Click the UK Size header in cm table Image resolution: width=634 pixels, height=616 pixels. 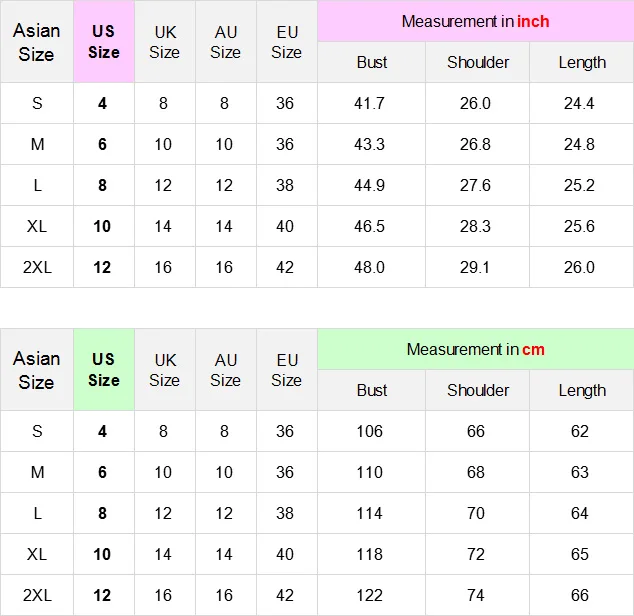tap(164, 370)
